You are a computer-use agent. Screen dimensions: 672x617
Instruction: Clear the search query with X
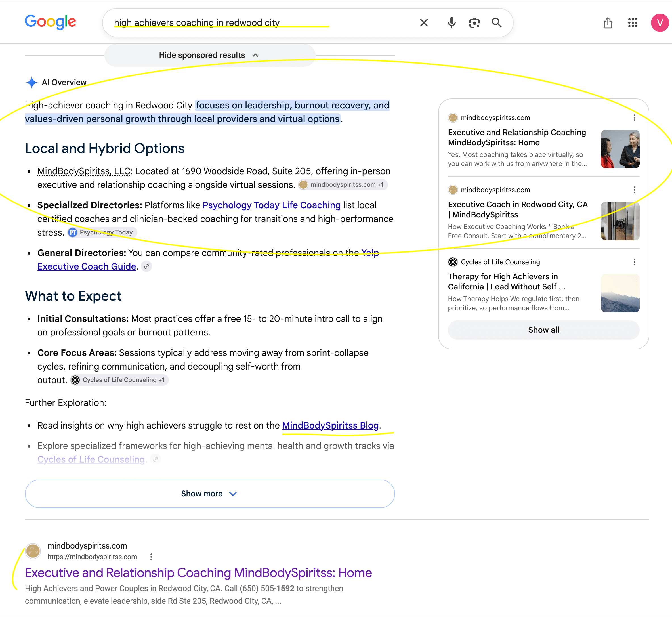[424, 23]
